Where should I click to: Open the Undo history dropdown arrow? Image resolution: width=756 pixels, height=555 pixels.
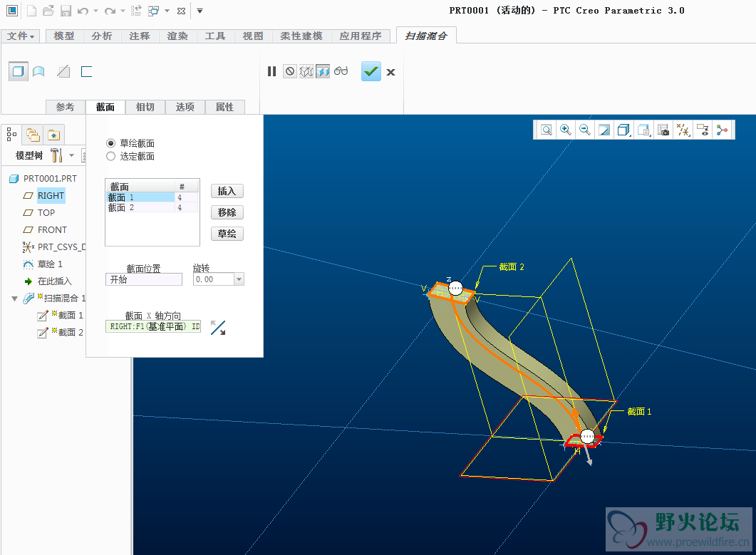95,11
